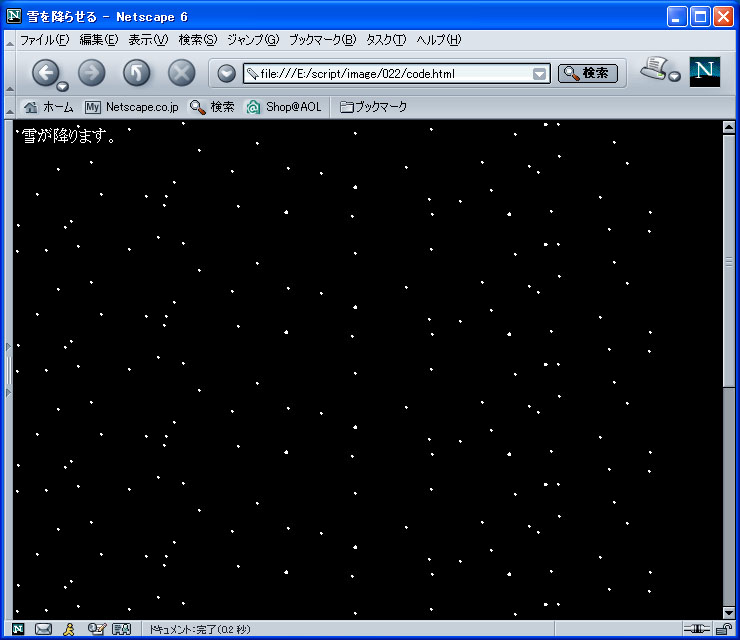
Task: Click the Back navigation button
Action: (45, 73)
